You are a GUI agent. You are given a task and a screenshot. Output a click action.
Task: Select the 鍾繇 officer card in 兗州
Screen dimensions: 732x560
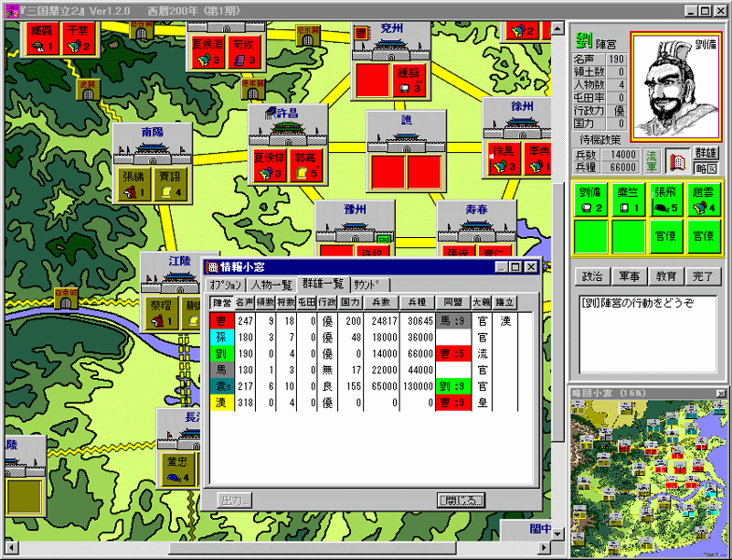[409, 80]
